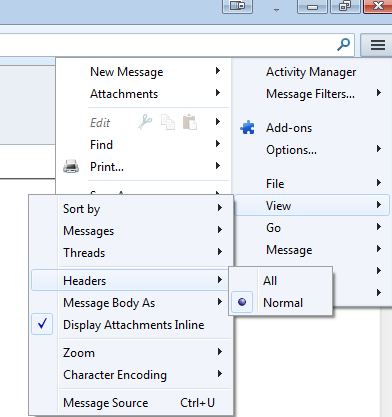The image size is (392, 417).
Task: Open Activity Manager
Action: pyautogui.click(x=311, y=72)
